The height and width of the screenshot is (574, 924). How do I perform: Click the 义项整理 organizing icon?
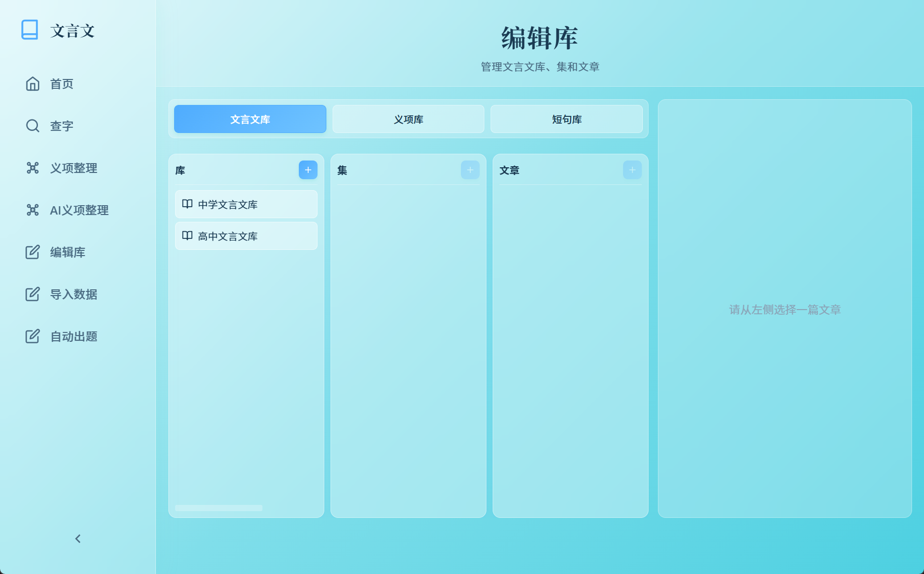33,168
